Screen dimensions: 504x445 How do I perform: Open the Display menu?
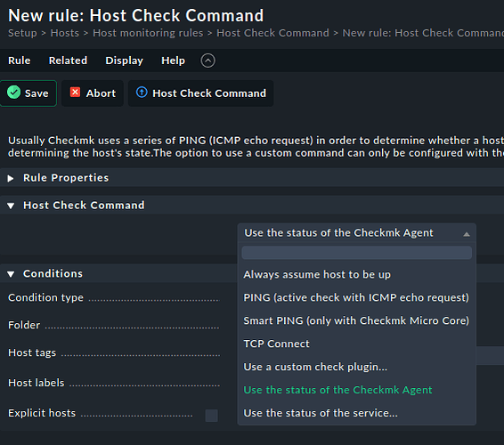point(124,61)
